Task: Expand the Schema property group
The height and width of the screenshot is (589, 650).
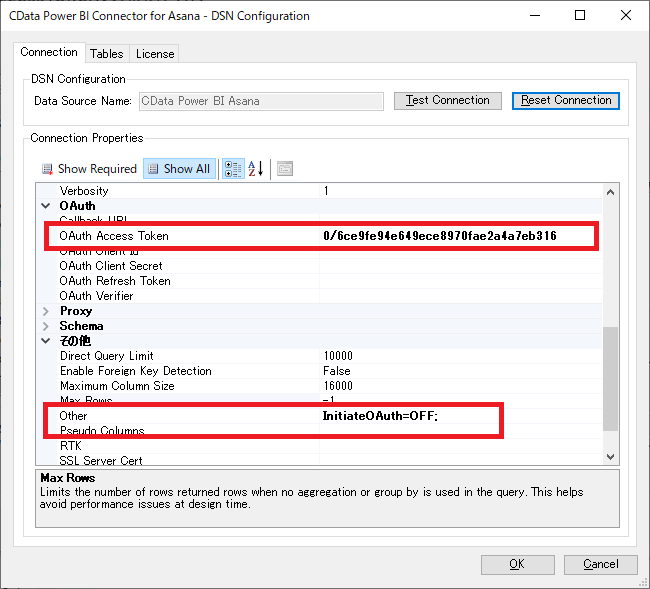Action: [46, 326]
